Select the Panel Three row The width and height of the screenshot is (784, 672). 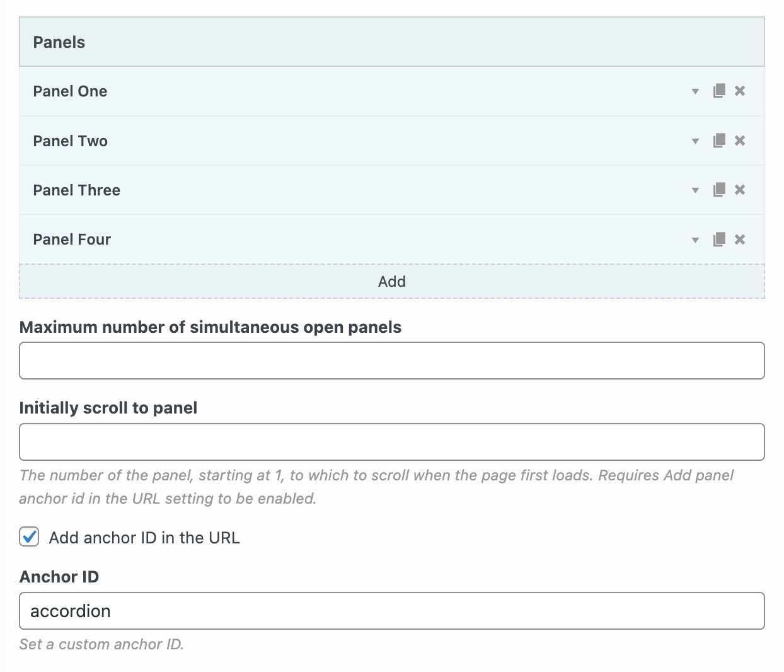pyautogui.click(x=315, y=190)
